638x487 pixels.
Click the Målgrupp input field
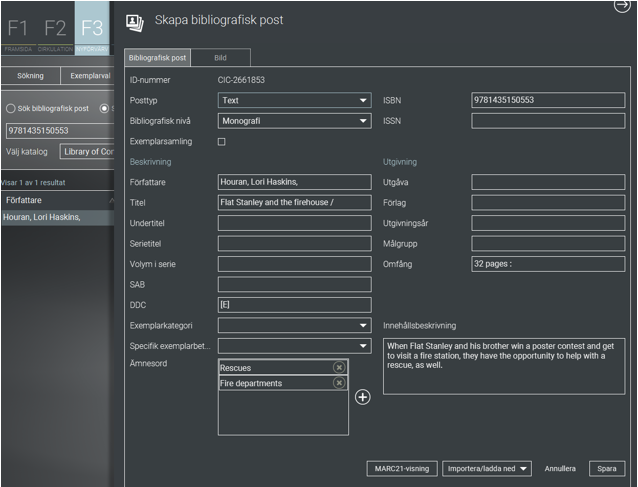pos(548,243)
